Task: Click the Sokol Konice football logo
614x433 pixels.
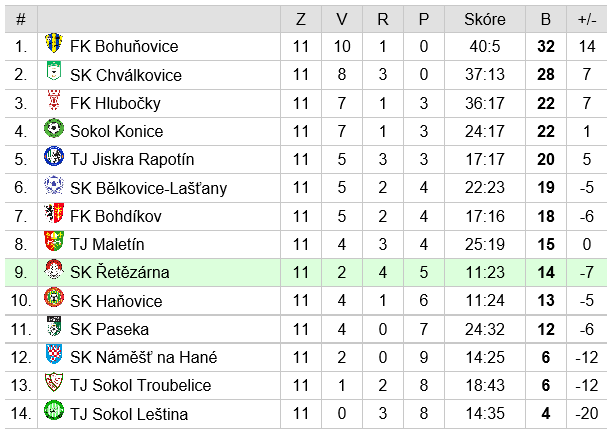Action: click(x=54, y=128)
